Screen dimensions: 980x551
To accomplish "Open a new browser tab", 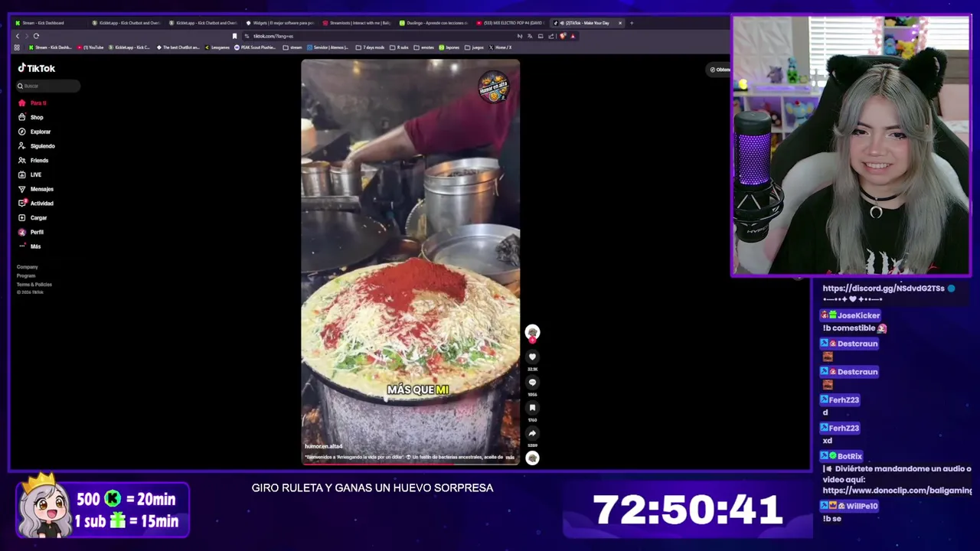I will [632, 23].
